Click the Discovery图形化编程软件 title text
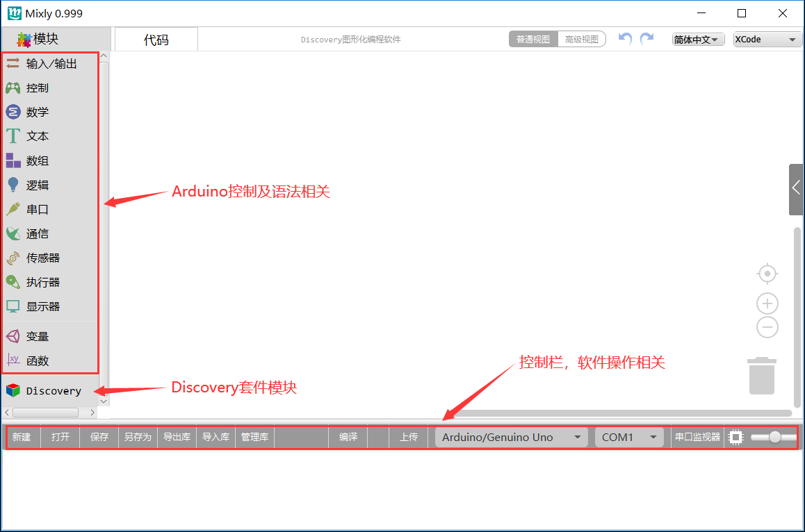Image resolution: width=805 pixels, height=532 pixels. point(350,40)
